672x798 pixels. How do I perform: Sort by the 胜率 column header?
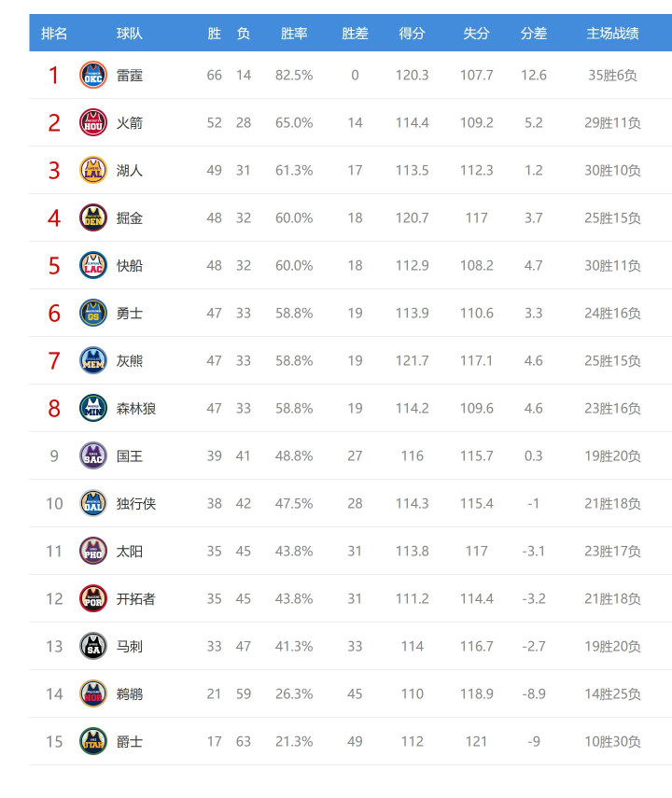coord(294,34)
